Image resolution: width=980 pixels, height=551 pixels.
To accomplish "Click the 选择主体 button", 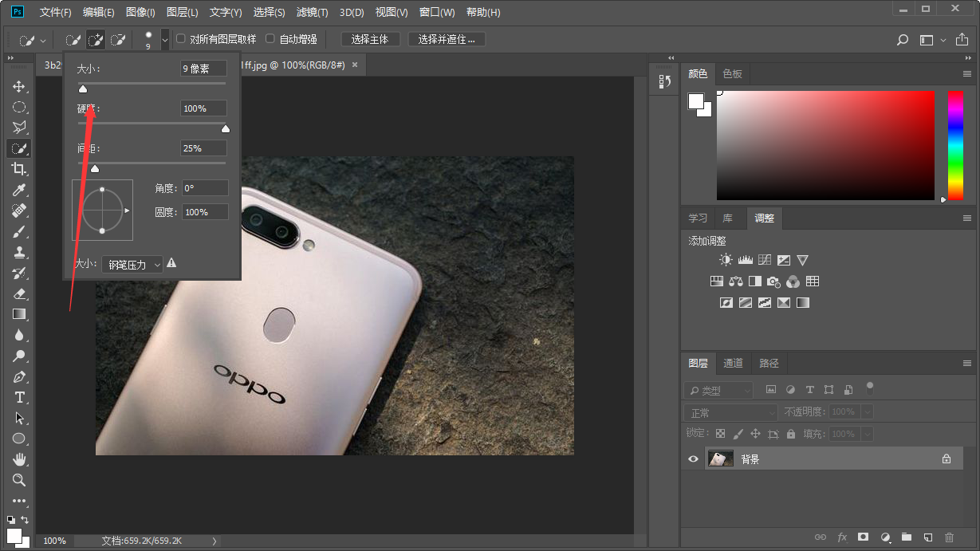I will point(370,39).
